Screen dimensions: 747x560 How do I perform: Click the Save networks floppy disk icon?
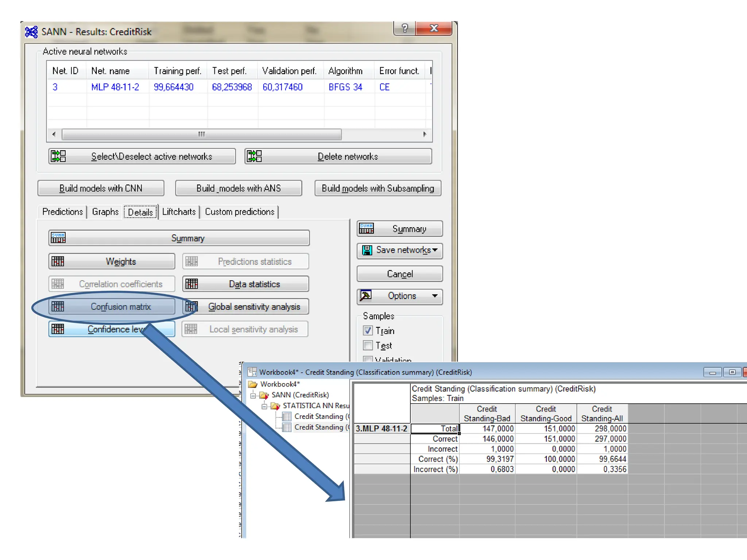pos(367,250)
